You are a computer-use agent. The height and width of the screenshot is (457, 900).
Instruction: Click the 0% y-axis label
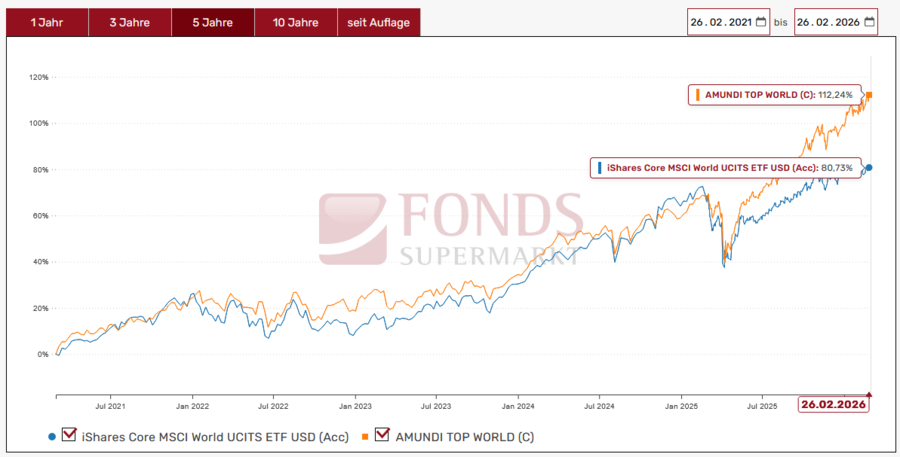click(x=42, y=354)
